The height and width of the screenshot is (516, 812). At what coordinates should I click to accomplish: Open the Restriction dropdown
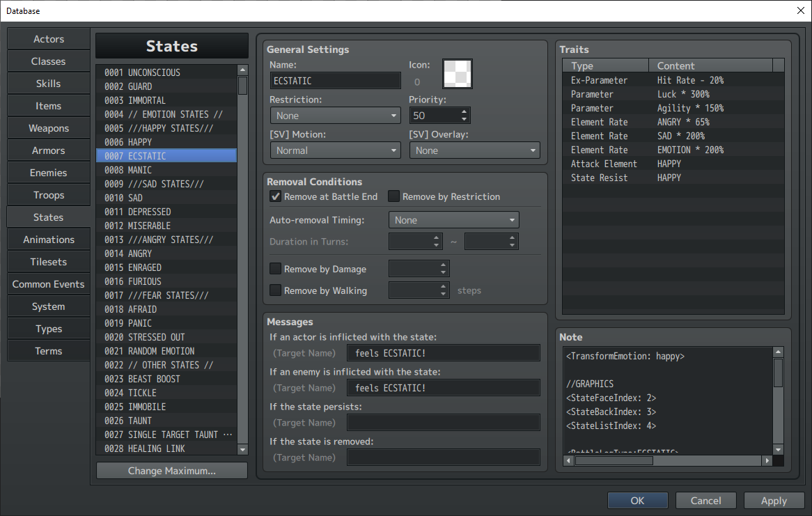click(335, 116)
